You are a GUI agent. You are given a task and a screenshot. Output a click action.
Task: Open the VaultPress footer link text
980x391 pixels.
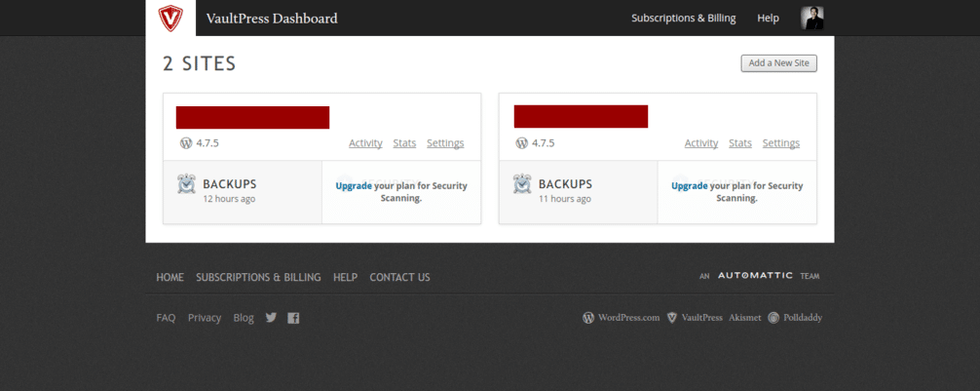(701, 318)
